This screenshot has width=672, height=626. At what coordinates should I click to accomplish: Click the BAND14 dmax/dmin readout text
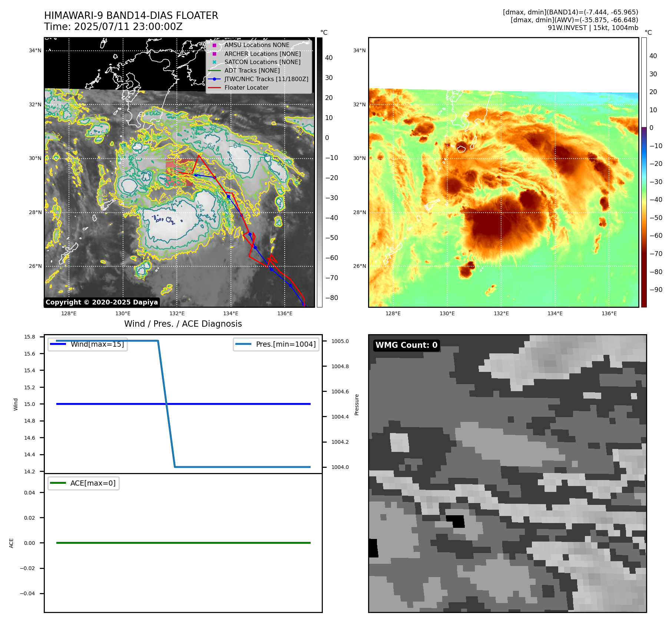tap(570, 12)
